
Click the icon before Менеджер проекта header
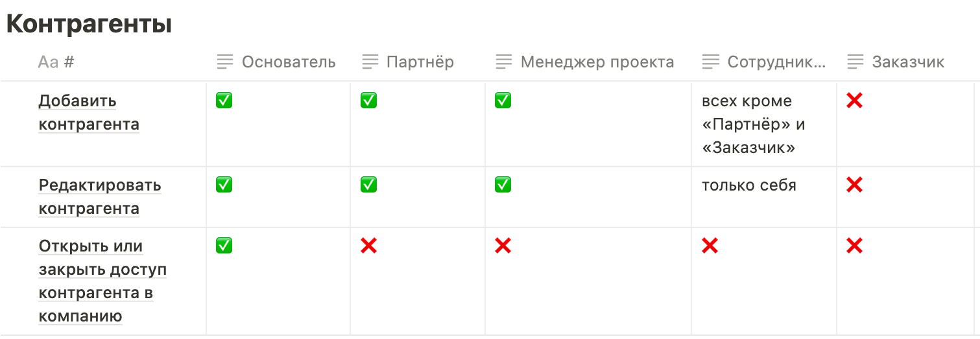pyautogui.click(x=504, y=62)
